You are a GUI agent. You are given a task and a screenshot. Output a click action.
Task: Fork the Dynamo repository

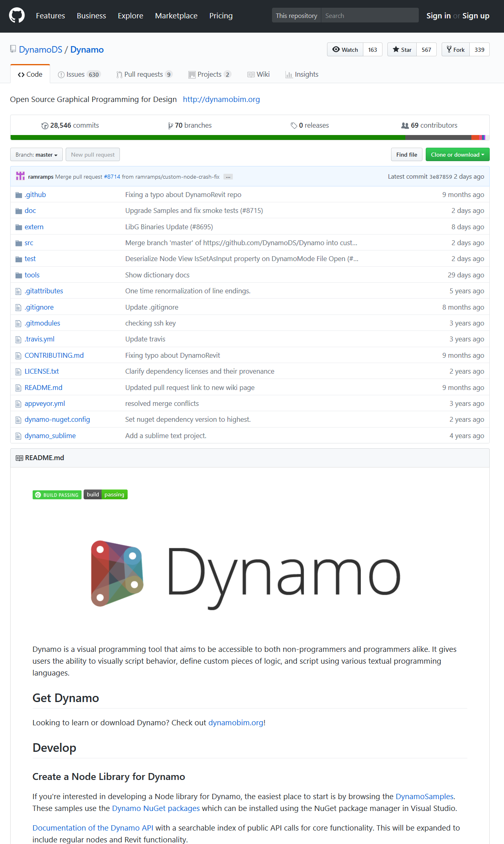point(455,50)
